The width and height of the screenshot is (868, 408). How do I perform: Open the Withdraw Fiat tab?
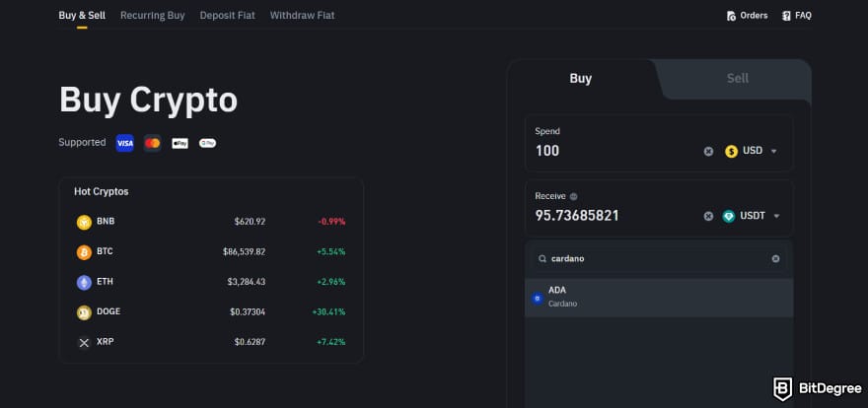click(302, 16)
